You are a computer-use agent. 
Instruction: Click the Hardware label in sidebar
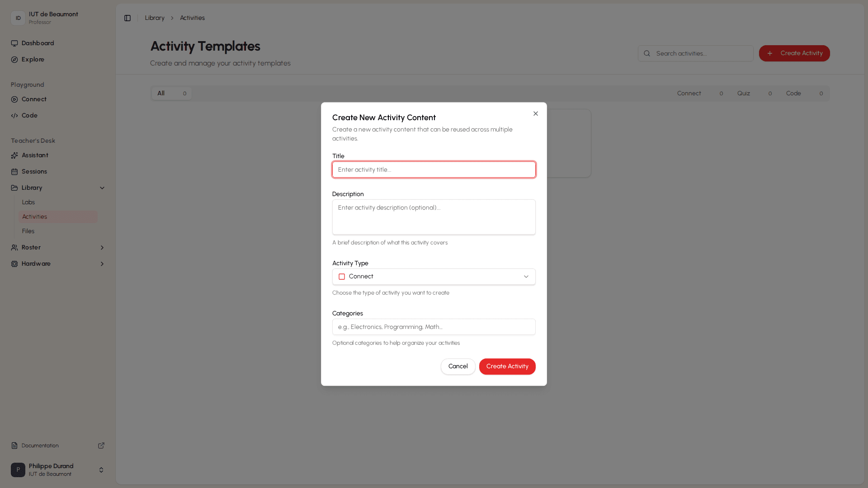point(36,264)
